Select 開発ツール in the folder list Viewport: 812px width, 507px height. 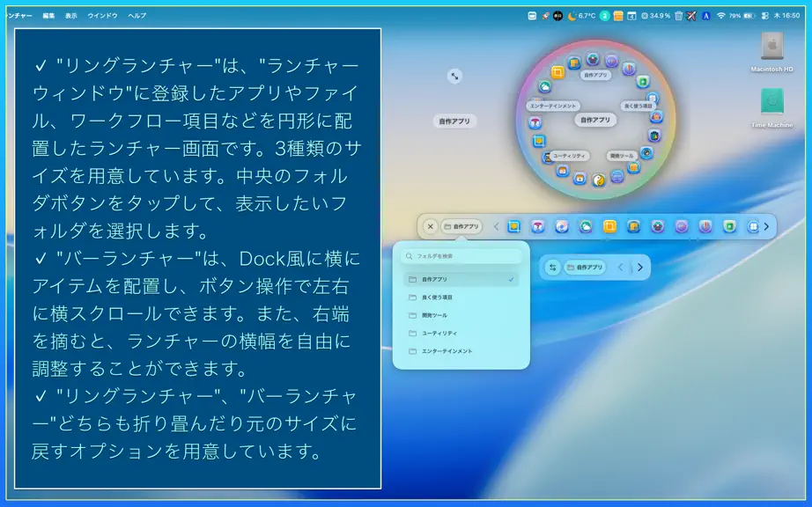(x=461, y=316)
